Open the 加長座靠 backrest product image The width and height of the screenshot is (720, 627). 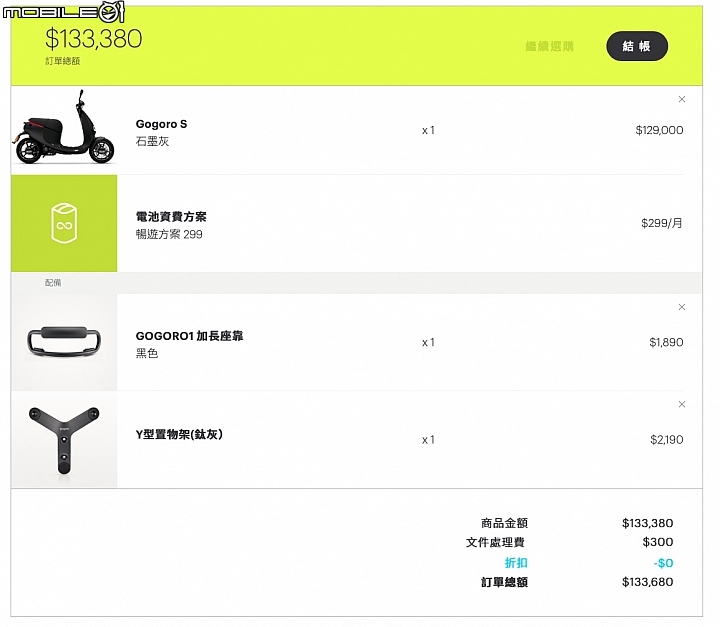[64, 342]
